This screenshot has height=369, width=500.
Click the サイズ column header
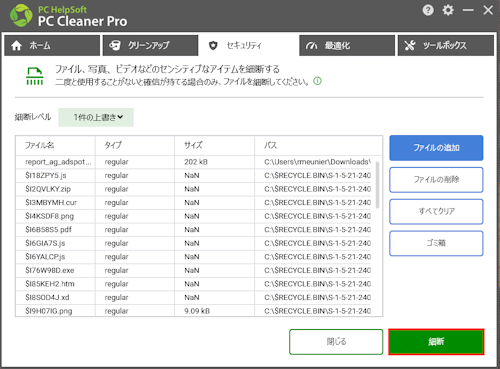[214, 145]
